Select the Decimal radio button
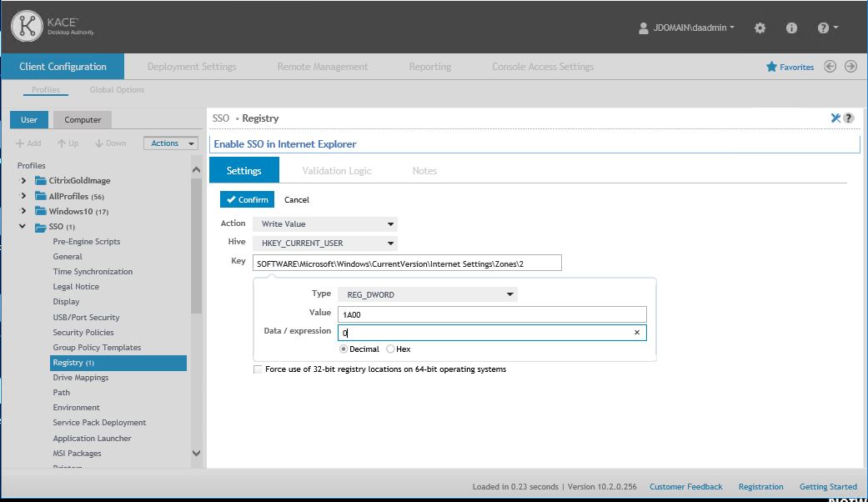This screenshot has width=868, height=502. pyautogui.click(x=344, y=349)
